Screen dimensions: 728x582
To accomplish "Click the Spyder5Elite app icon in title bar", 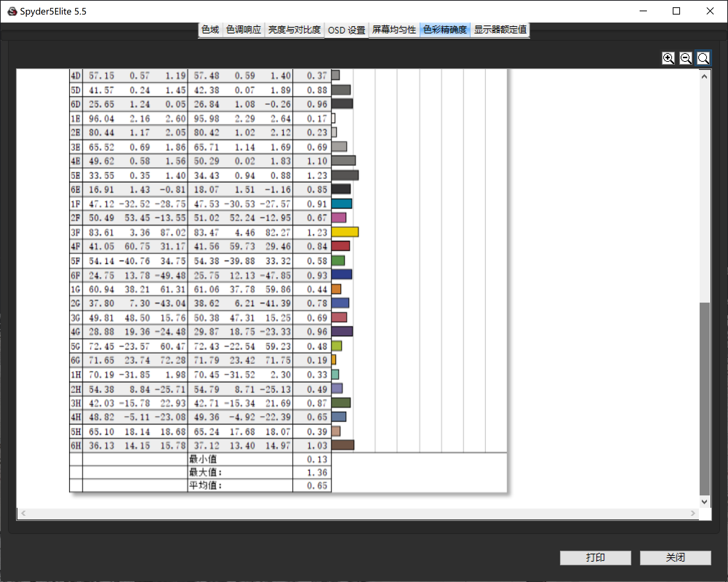I will (x=12, y=11).
